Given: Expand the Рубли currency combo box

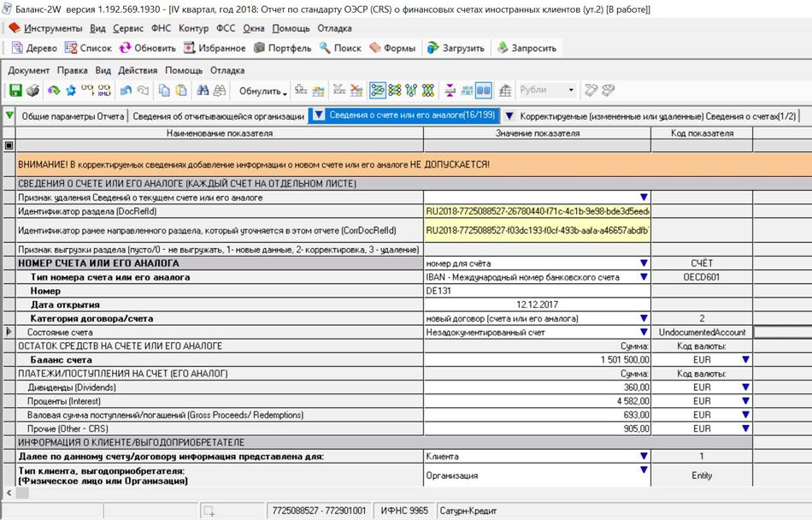Looking at the screenshot, I should [x=571, y=90].
